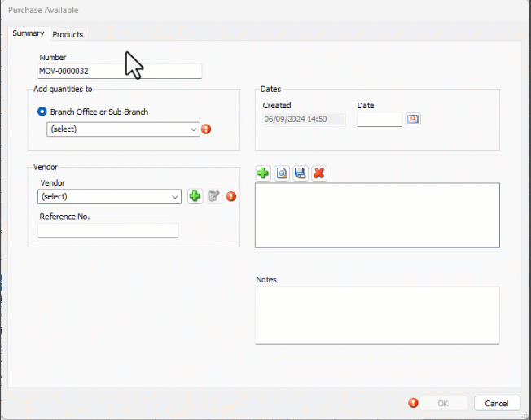The height and width of the screenshot is (420, 531).
Task: Switch to the Products tab
Action: (x=68, y=34)
